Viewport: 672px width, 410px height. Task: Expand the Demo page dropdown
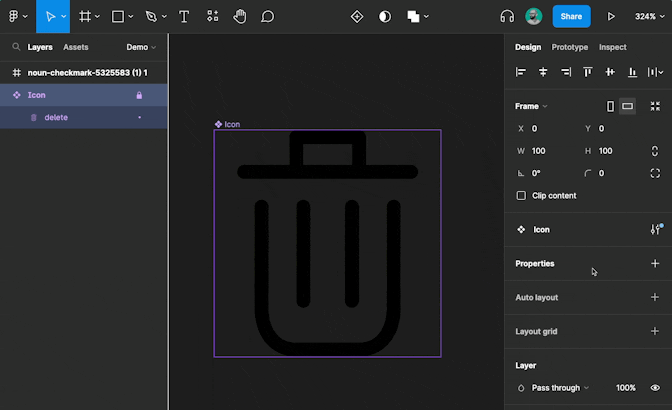point(141,47)
